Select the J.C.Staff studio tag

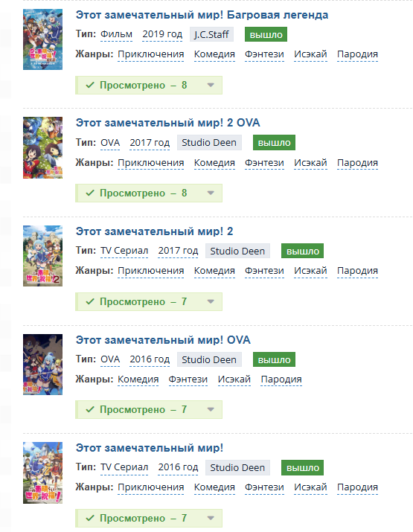211,35
